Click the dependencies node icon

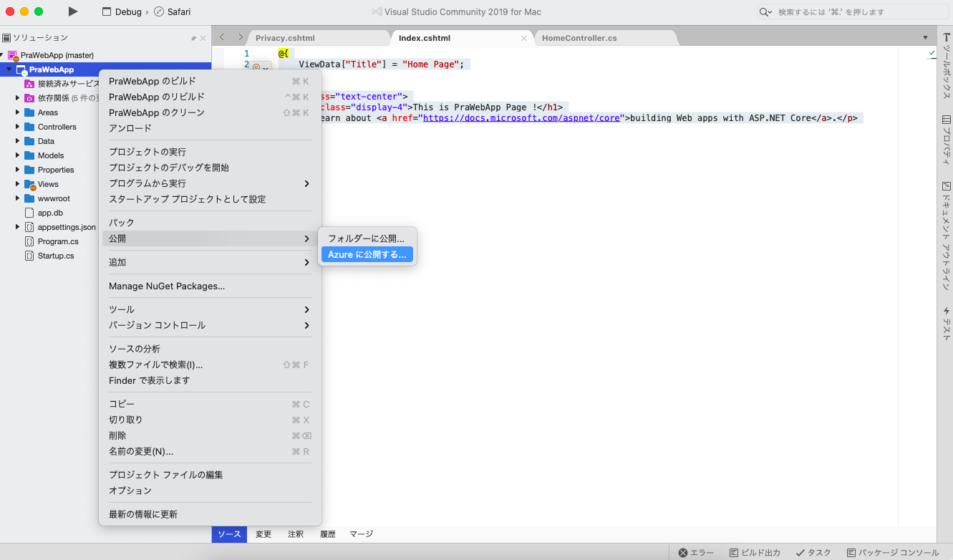(29, 98)
